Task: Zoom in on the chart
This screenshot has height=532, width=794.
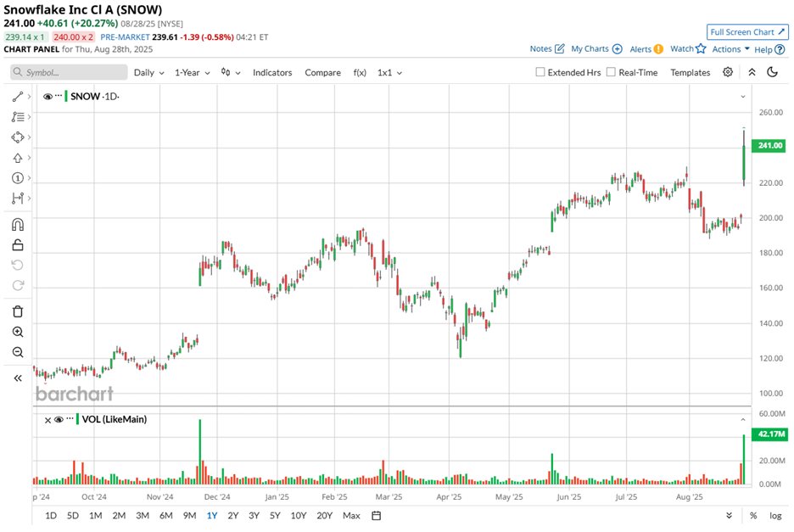Action: coord(18,332)
